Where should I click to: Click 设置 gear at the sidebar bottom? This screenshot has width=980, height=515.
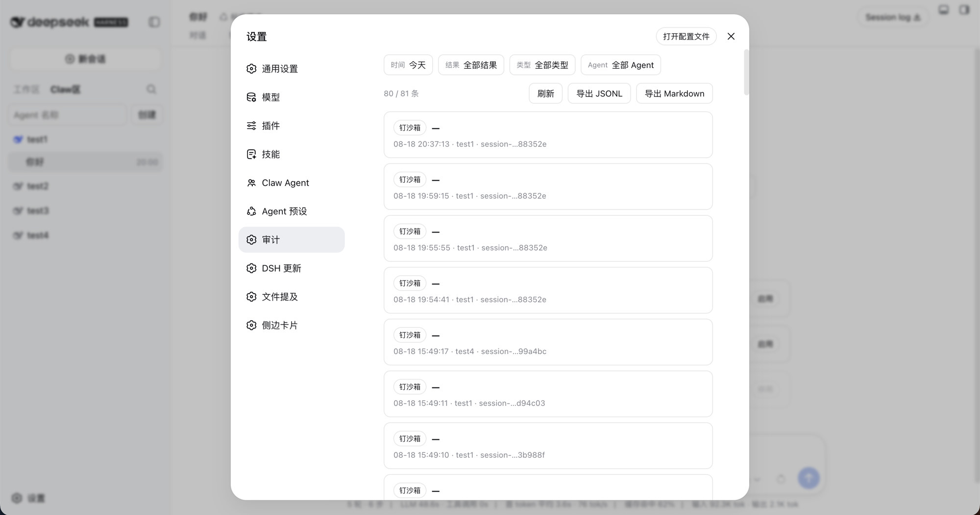(x=28, y=498)
